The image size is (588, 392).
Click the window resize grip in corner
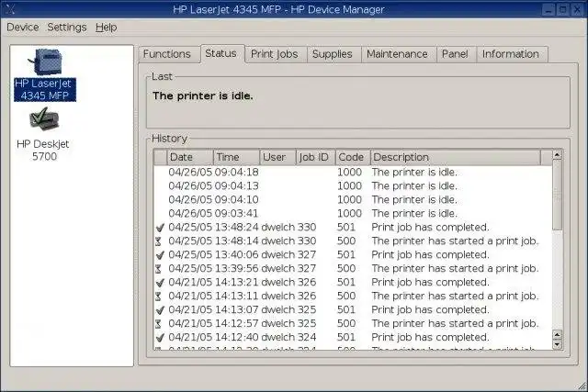(582, 386)
